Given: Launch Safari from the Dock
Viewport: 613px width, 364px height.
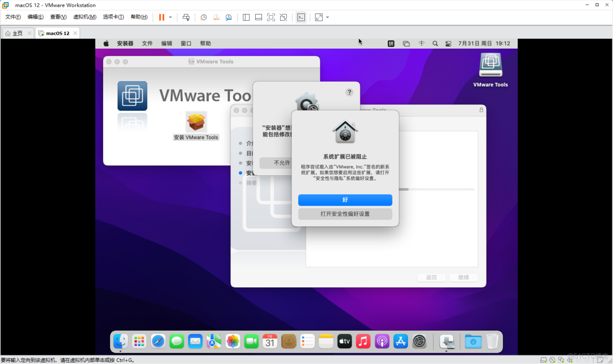Looking at the screenshot, I should pos(158,341).
